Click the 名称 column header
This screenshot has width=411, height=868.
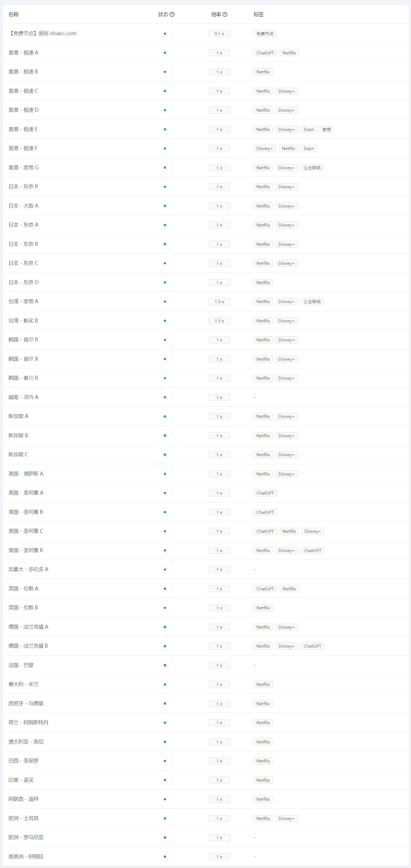[x=14, y=14]
